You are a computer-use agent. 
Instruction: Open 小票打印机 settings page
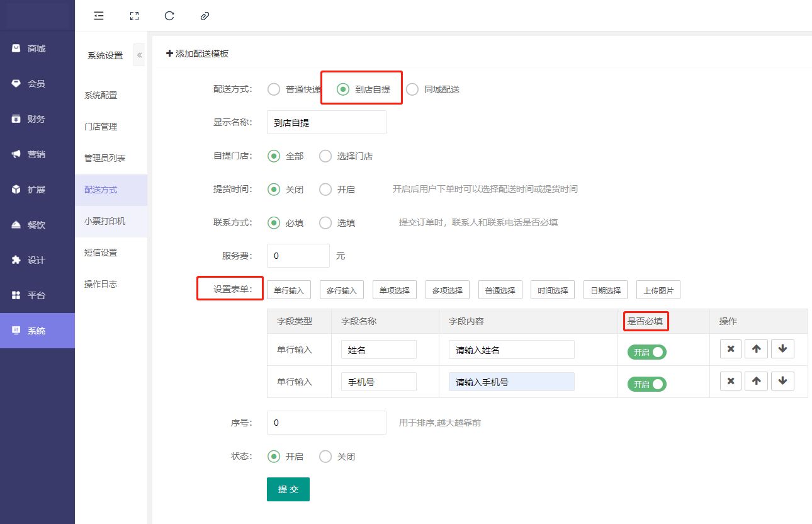pyautogui.click(x=104, y=221)
